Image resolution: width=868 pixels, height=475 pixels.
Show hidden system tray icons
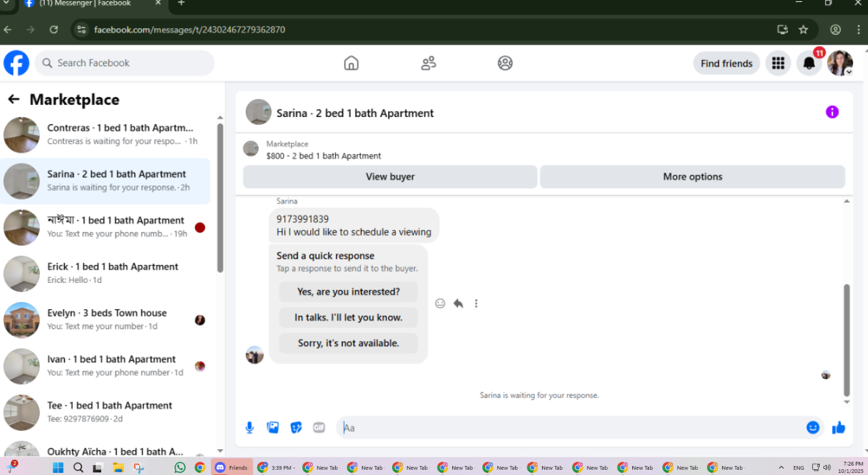click(781, 468)
